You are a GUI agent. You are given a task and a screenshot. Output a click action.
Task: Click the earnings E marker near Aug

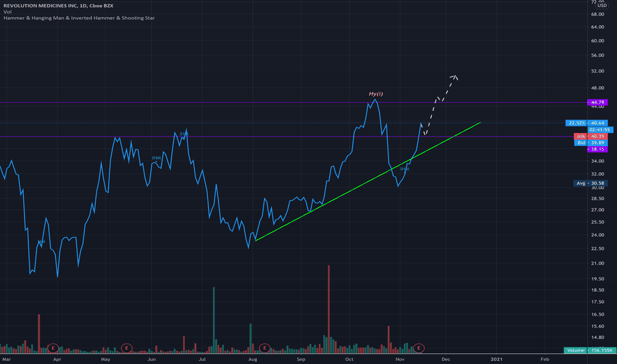(x=264, y=348)
